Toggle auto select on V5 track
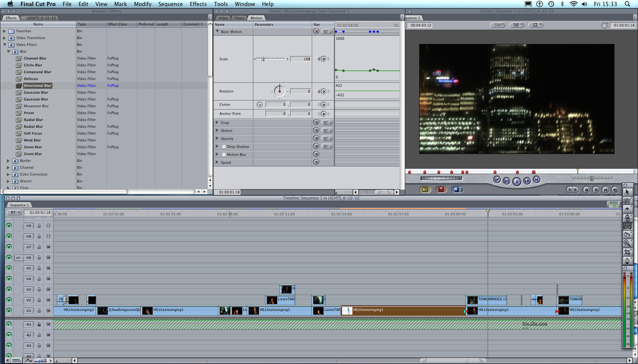 coord(48,268)
